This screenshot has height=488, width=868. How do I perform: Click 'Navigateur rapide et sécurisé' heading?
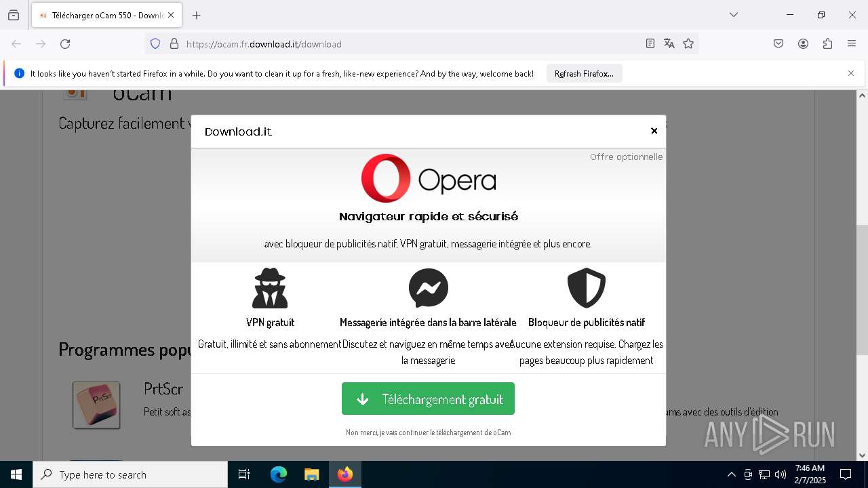click(x=429, y=216)
